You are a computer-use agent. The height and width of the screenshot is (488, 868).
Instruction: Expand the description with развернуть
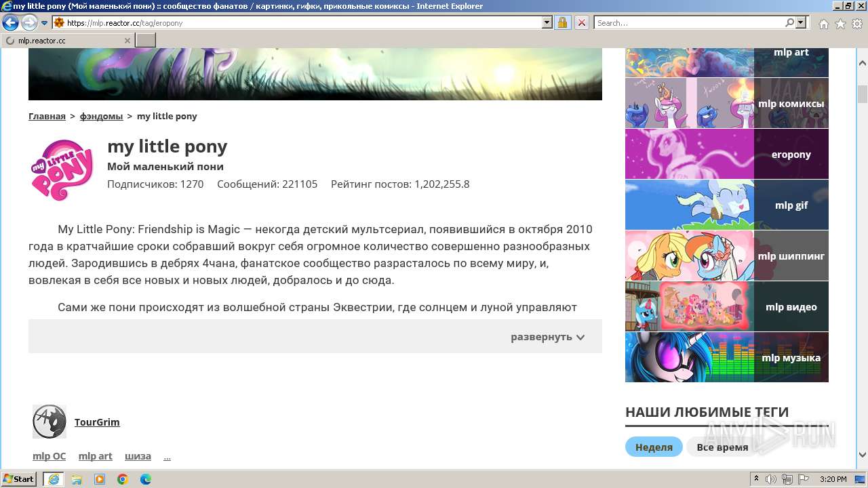[x=547, y=337]
